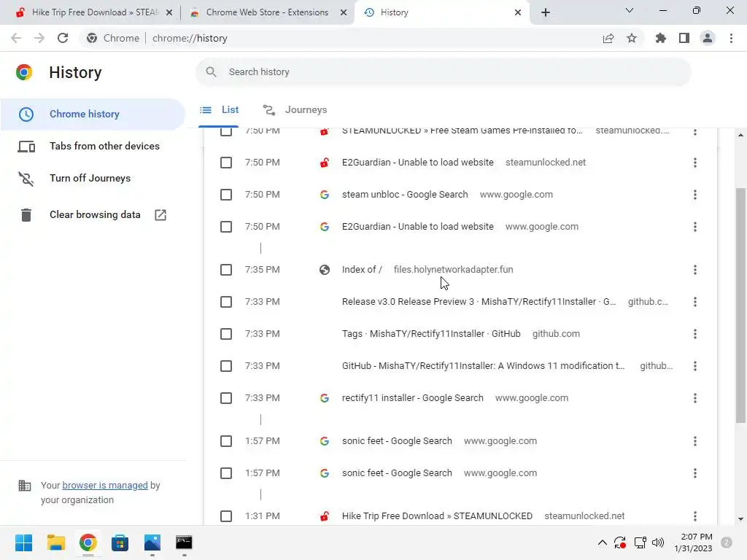This screenshot has width=747, height=560.
Task: Open more actions for Index of / entry
Action: point(695,270)
